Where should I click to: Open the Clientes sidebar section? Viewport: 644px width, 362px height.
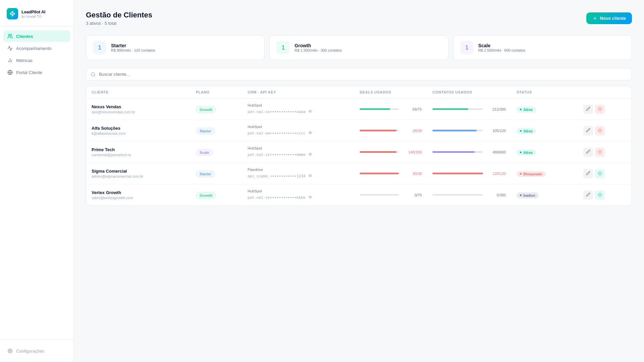[x=37, y=36]
